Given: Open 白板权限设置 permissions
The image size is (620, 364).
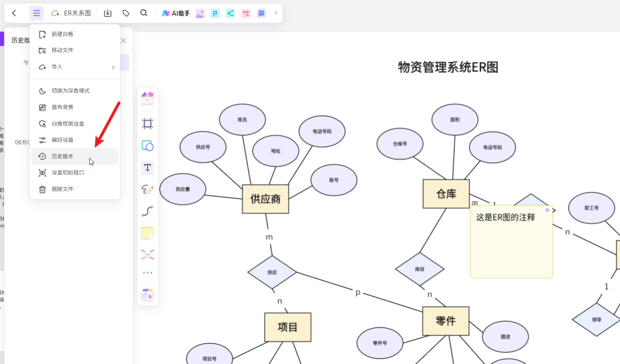Looking at the screenshot, I should [75, 124].
